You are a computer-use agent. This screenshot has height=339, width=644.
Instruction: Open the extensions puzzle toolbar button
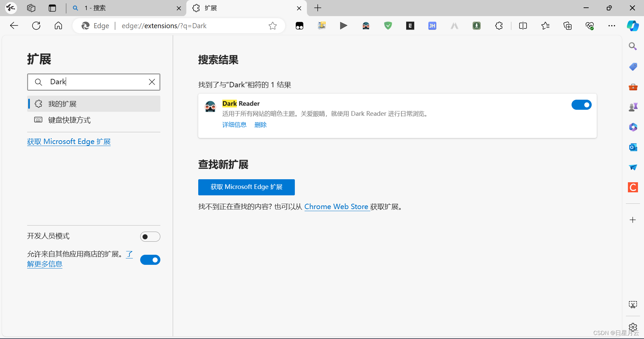click(x=499, y=26)
